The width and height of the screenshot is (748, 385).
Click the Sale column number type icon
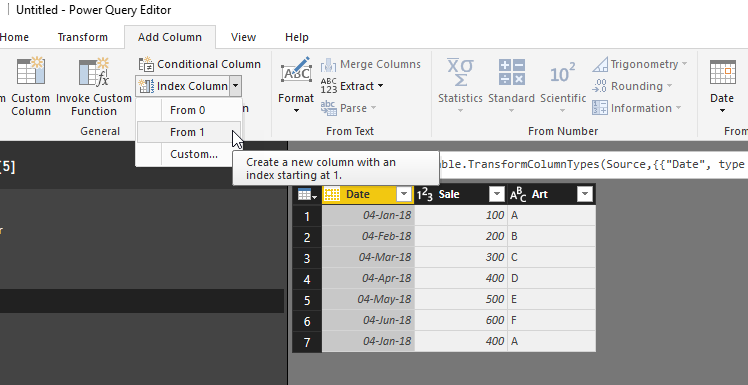pyautogui.click(x=425, y=194)
